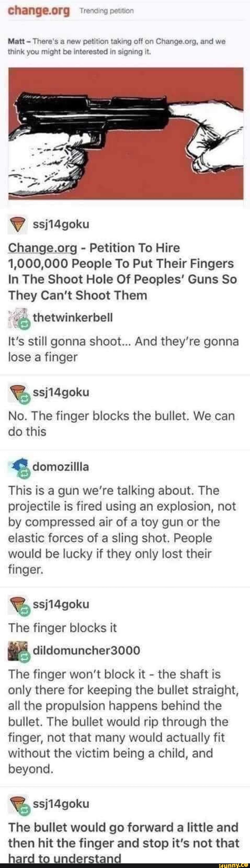Open dildomuncher3000 username
Screen dimensions: 250x868
click(x=86, y=650)
